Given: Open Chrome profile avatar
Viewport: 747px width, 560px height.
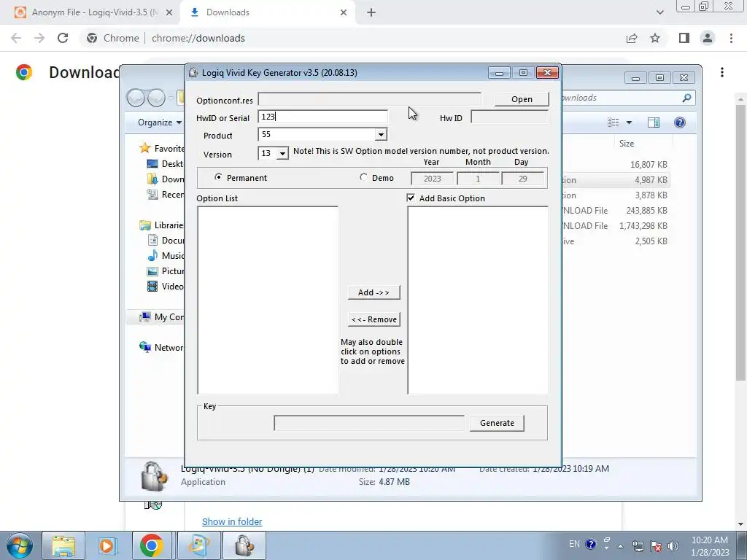Looking at the screenshot, I should (x=708, y=38).
